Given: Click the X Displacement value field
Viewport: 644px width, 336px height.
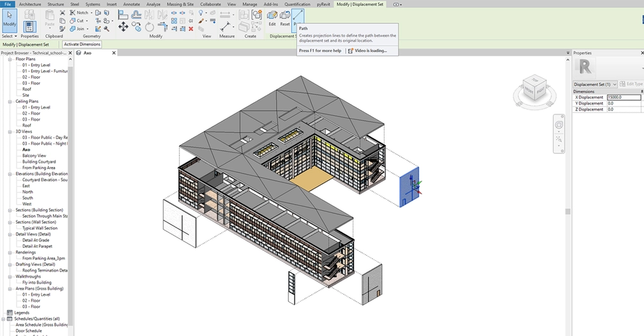Looking at the screenshot, I should [x=624, y=98].
